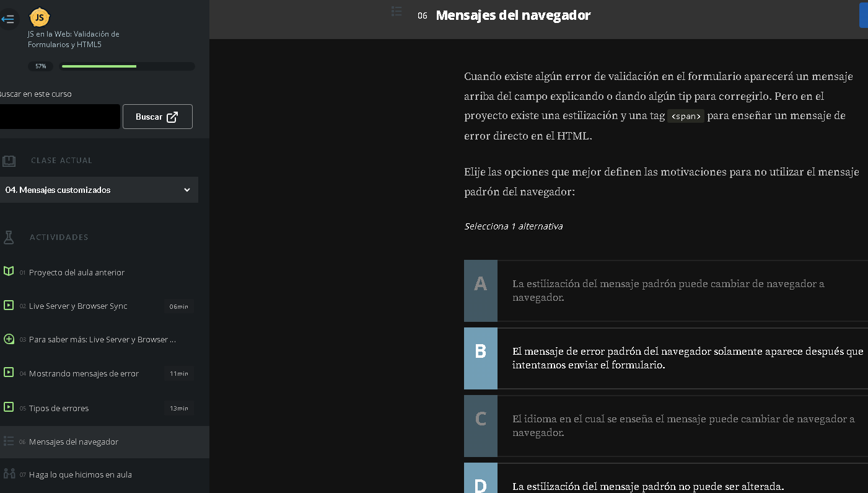Click the Buscar button

(157, 117)
